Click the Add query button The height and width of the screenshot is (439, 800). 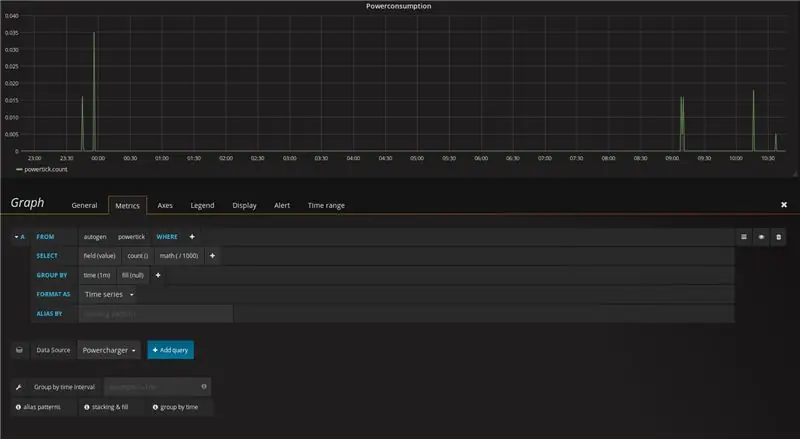click(170, 350)
